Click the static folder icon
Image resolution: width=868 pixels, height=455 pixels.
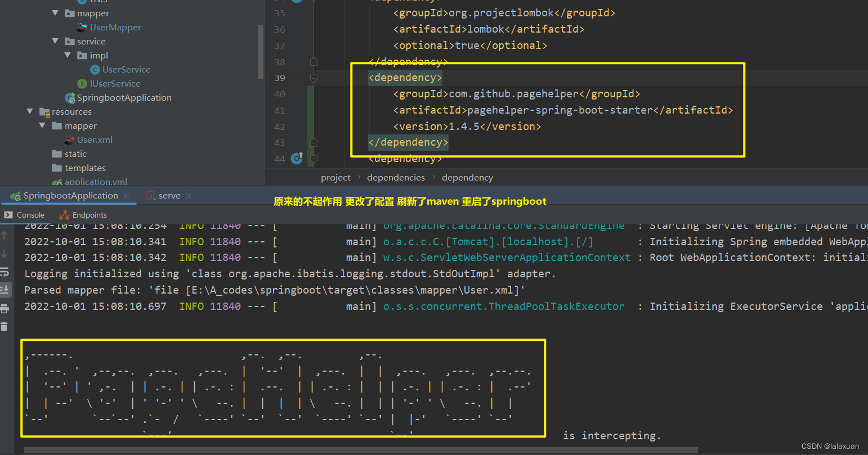pos(57,154)
